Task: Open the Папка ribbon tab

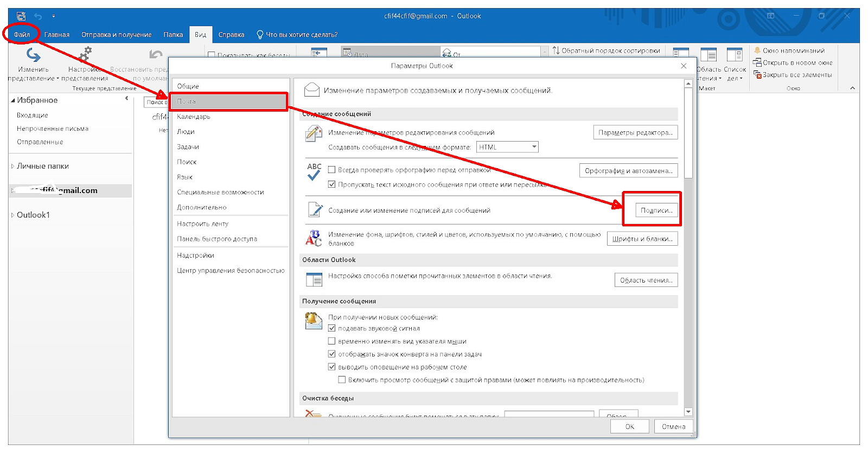Action: (x=173, y=35)
